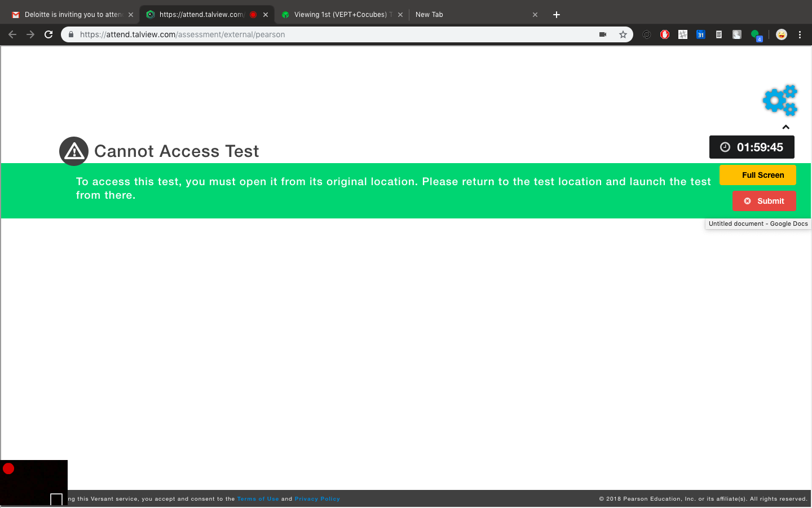The width and height of the screenshot is (812, 508).
Task: Click the white square in video preview
Action: (56, 499)
